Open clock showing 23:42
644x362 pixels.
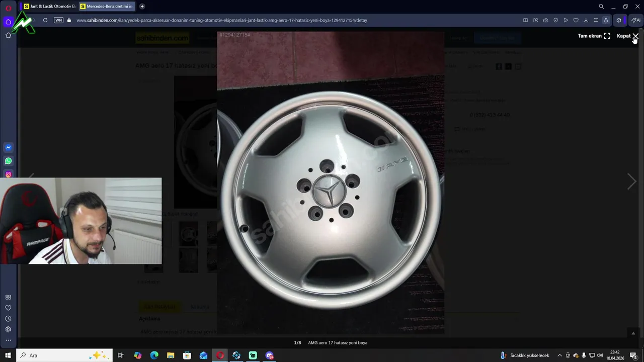coord(615,355)
